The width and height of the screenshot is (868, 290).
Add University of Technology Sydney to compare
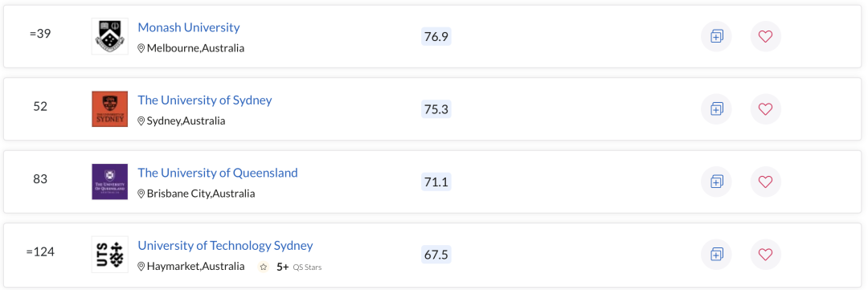[716, 255]
